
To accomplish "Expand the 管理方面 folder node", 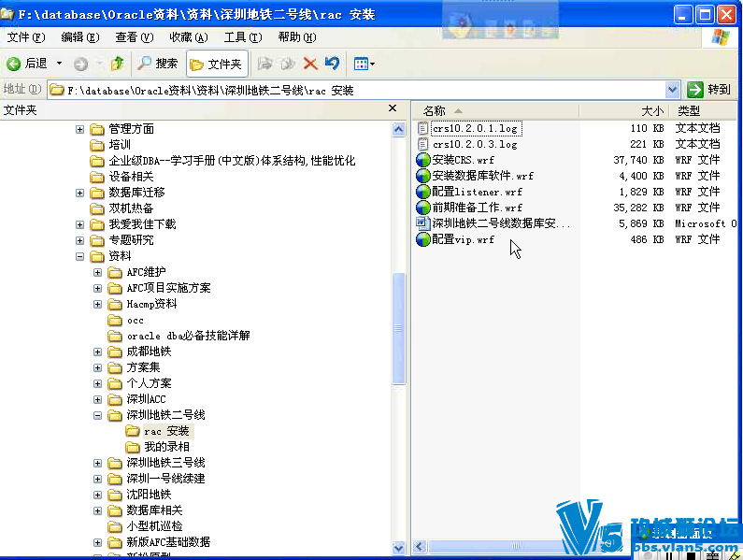I will click(x=79, y=129).
